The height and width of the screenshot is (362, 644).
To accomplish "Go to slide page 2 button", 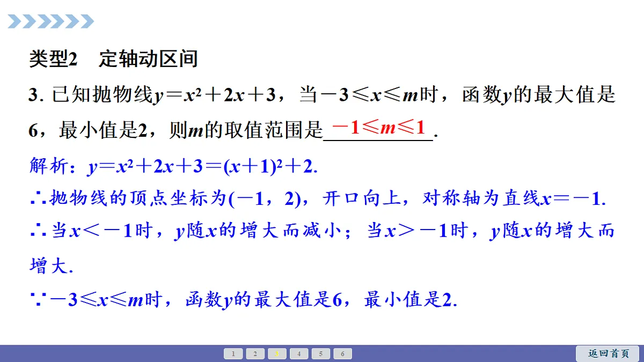I will (x=255, y=354).
